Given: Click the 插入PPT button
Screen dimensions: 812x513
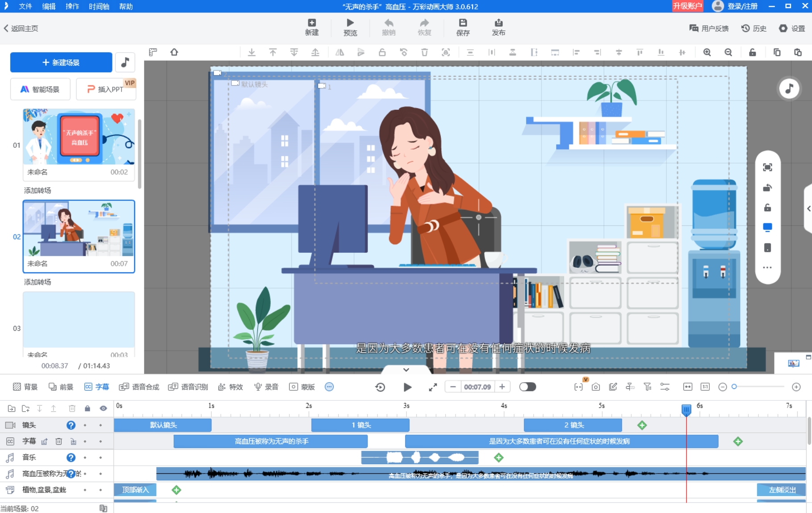Looking at the screenshot, I should pos(106,89).
